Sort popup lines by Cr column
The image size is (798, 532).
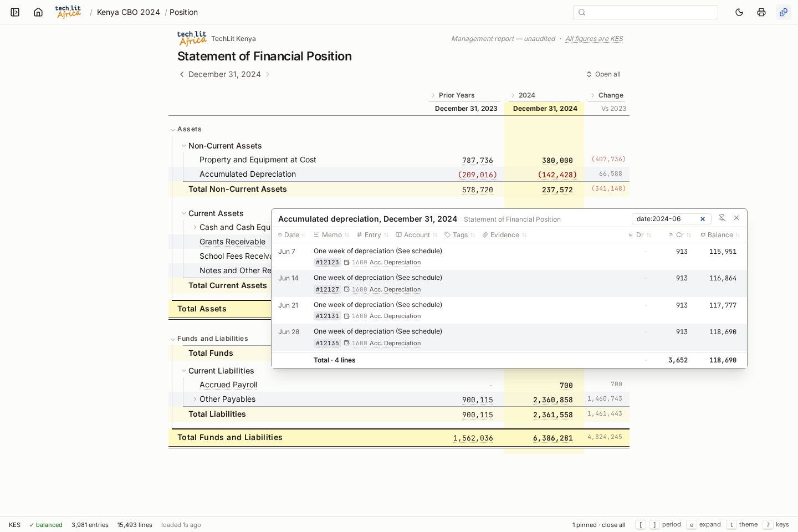tap(680, 235)
